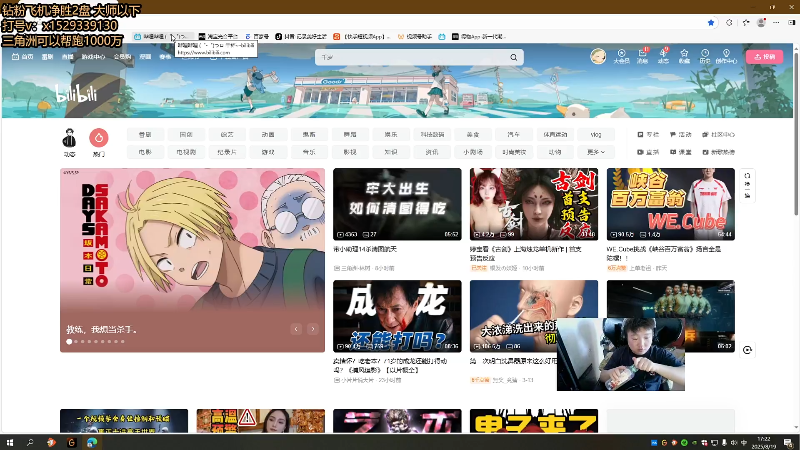Show next carousel banner slide
The height and width of the screenshot is (450, 800).
click(313, 329)
